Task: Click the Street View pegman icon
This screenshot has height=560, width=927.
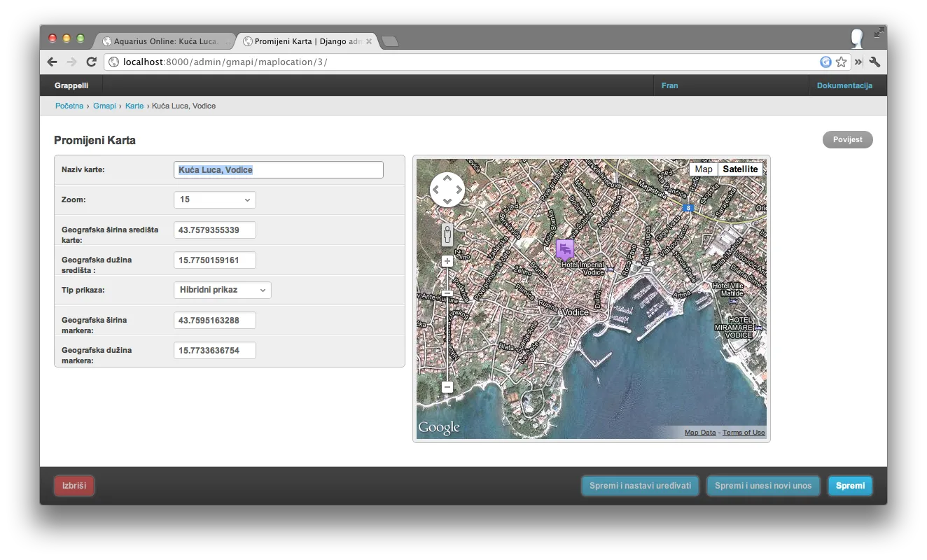Action: [x=447, y=234]
